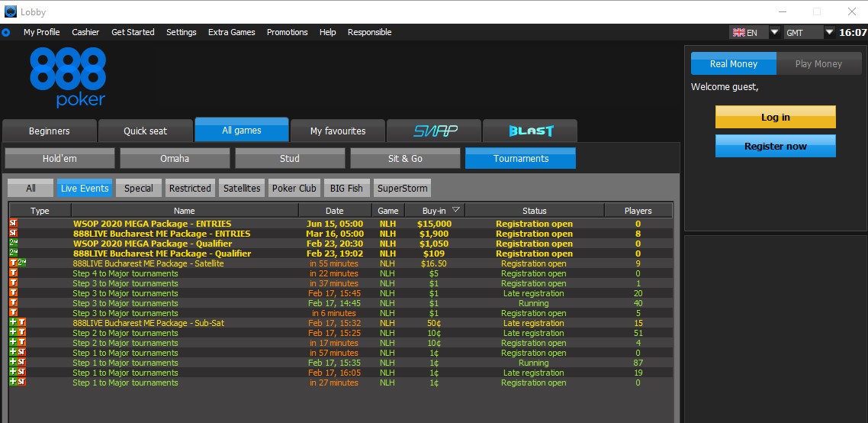This screenshot has height=423, width=868.
Task: Click the ST icon for Step 1 dated Feb 17, 15:35
Action: click(x=22, y=363)
